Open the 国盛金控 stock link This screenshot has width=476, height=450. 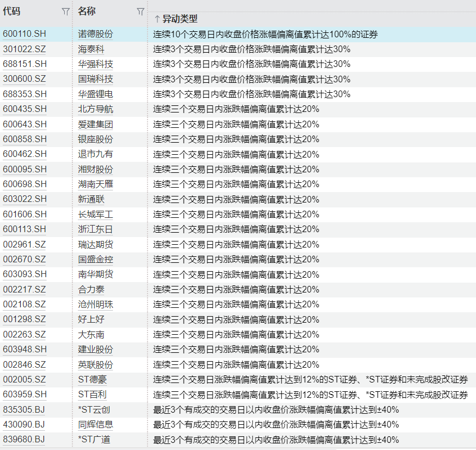(95, 259)
